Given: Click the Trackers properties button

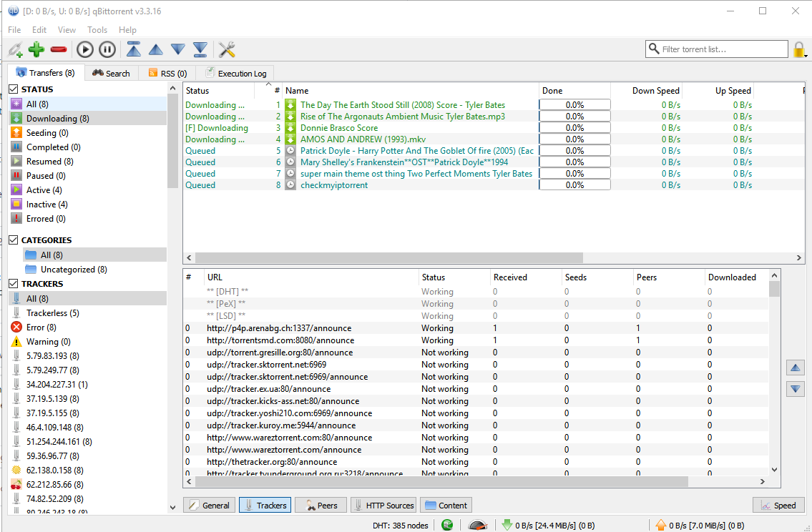Looking at the screenshot, I should (x=265, y=506).
